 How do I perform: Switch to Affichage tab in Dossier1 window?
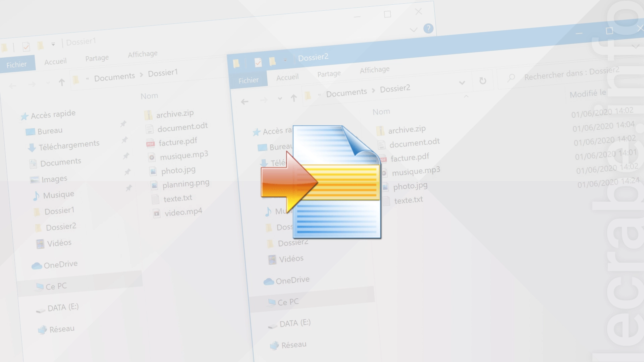click(x=143, y=54)
